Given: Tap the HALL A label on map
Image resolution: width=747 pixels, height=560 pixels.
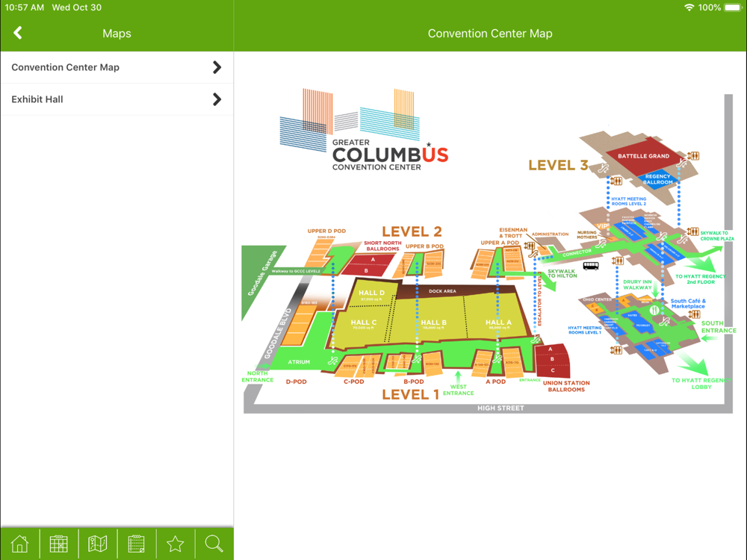Looking at the screenshot, I should (498, 323).
